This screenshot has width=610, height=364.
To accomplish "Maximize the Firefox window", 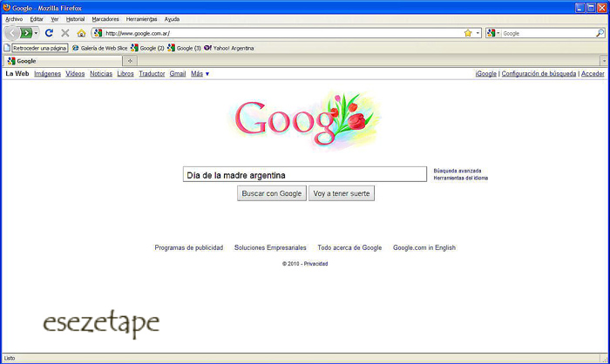I will tap(591, 7).
